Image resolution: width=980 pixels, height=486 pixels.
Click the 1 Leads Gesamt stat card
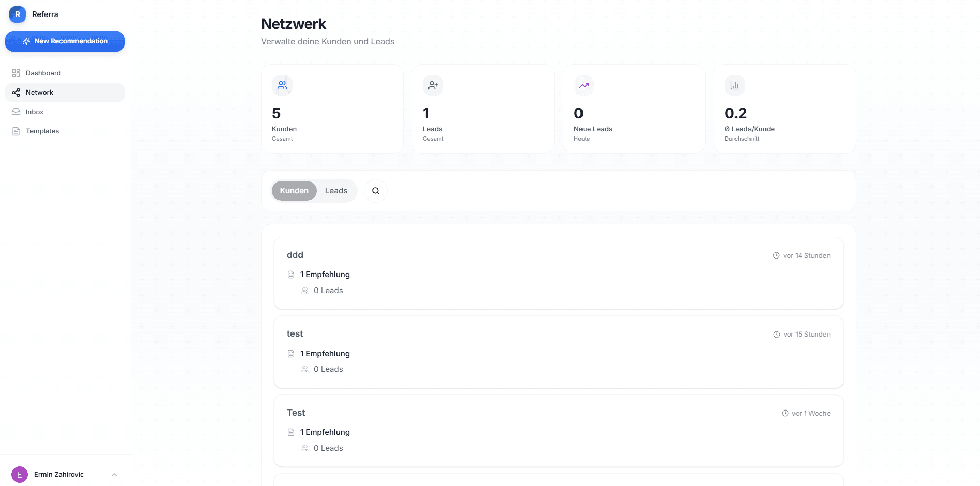tap(483, 109)
